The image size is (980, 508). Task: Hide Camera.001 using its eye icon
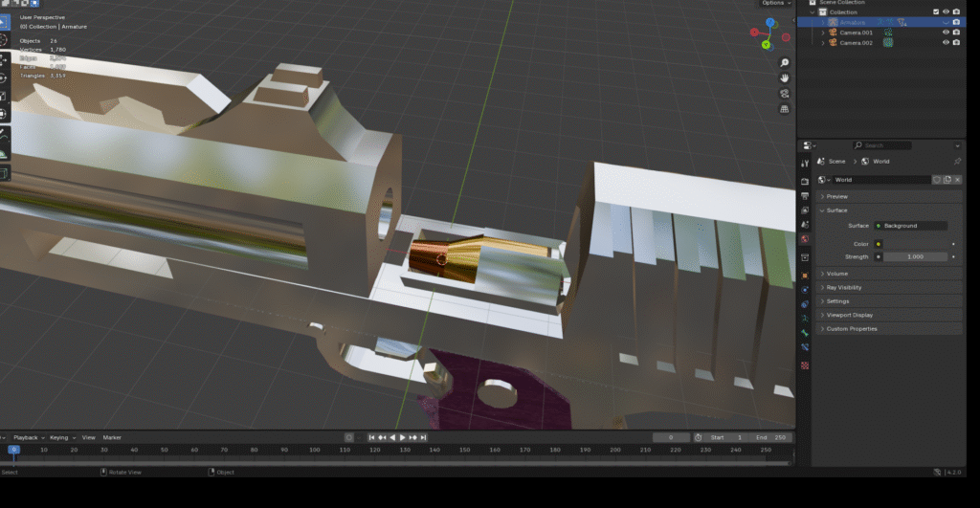tap(946, 33)
